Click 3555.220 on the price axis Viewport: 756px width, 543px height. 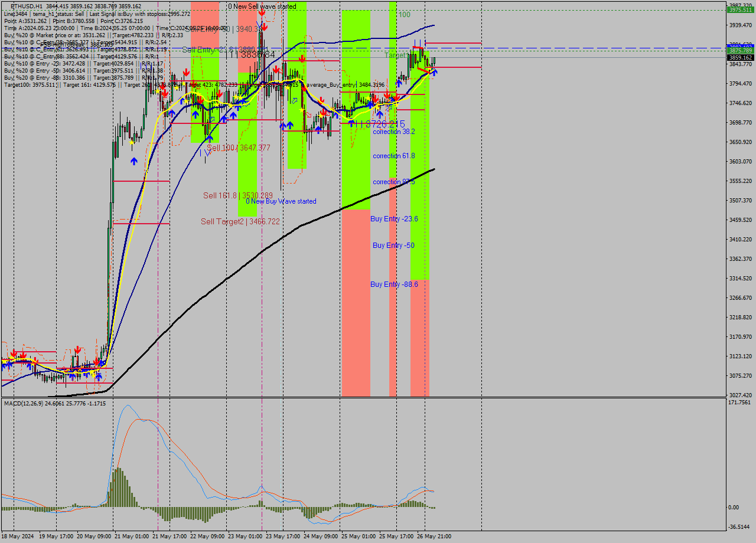741,181
